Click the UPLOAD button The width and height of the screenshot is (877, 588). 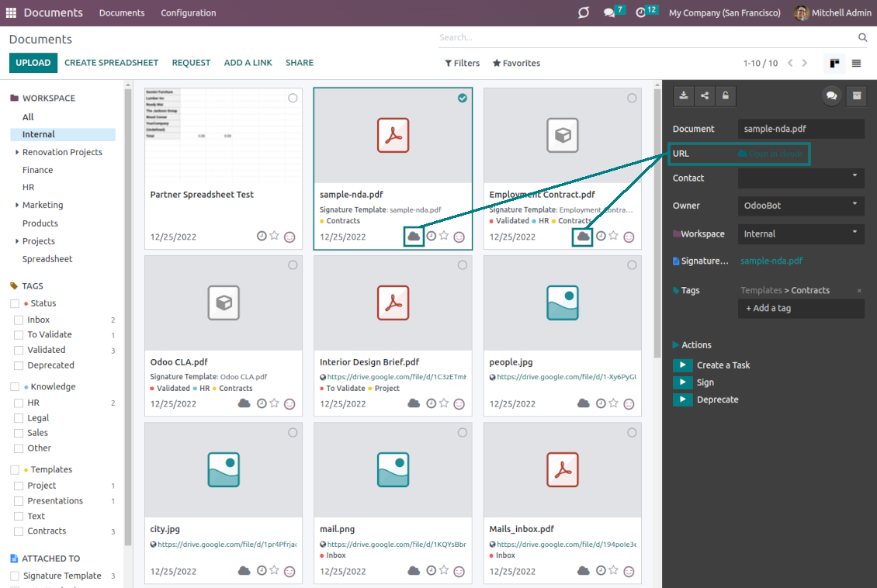point(33,63)
